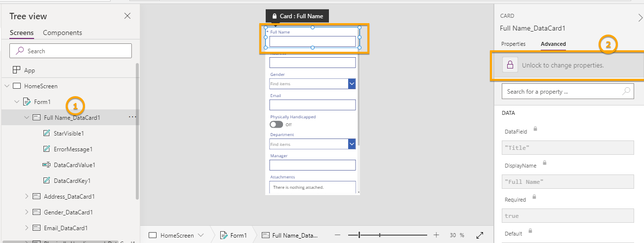Viewport: 644px width, 243px height.
Task: Switch to the Components tab
Action: (62, 33)
